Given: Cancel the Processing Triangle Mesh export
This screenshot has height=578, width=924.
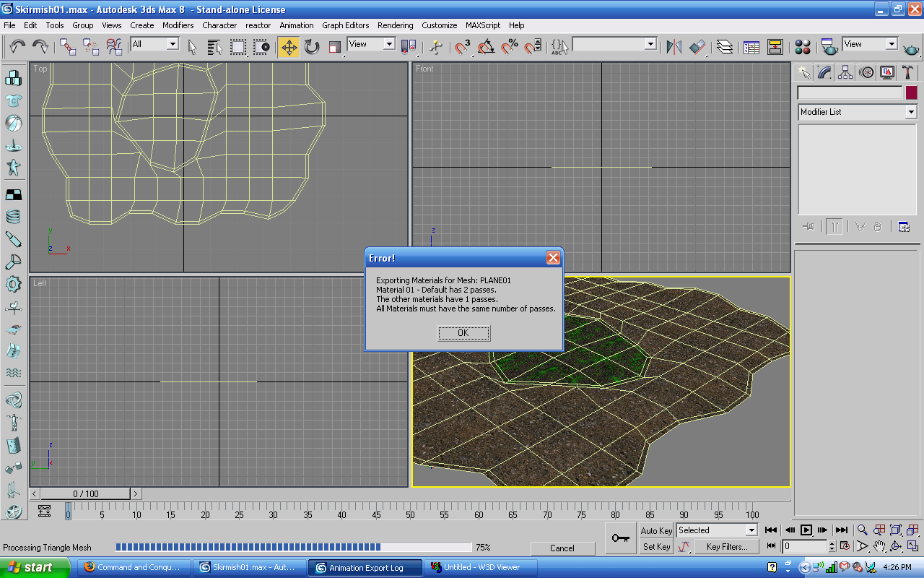Looking at the screenshot, I should [562, 548].
